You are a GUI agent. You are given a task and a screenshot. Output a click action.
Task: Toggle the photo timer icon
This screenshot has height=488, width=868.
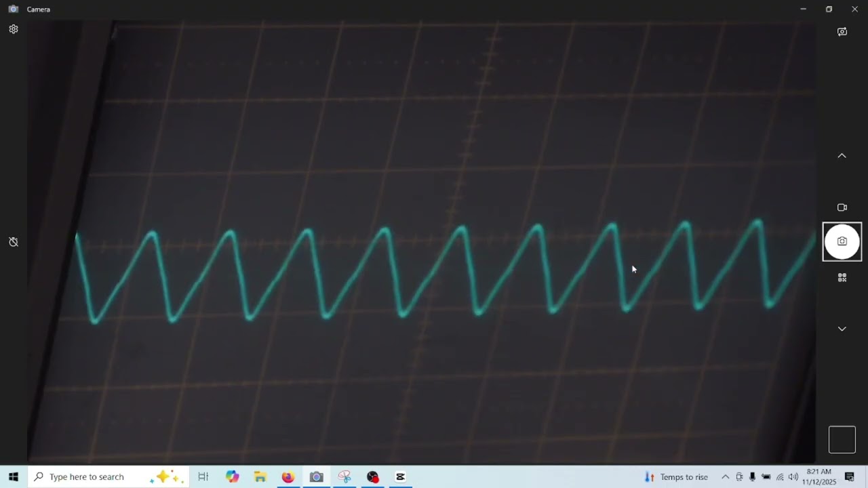[14, 242]
